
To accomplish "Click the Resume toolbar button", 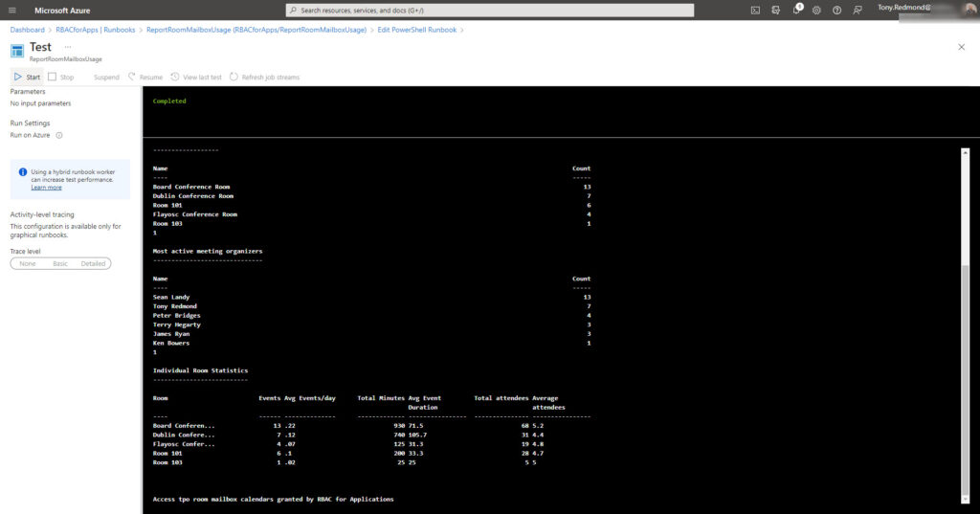I will point(145,77).
